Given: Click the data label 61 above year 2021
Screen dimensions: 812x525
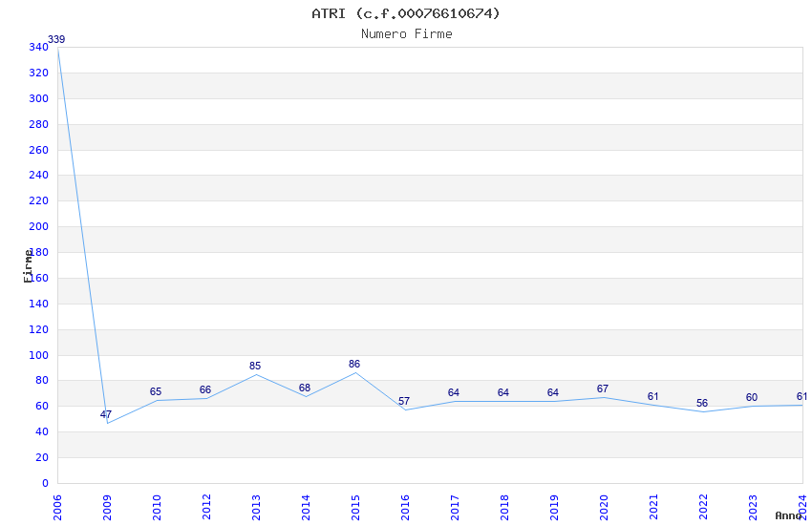Looking at the screenshot, I should tap(653, 396).
